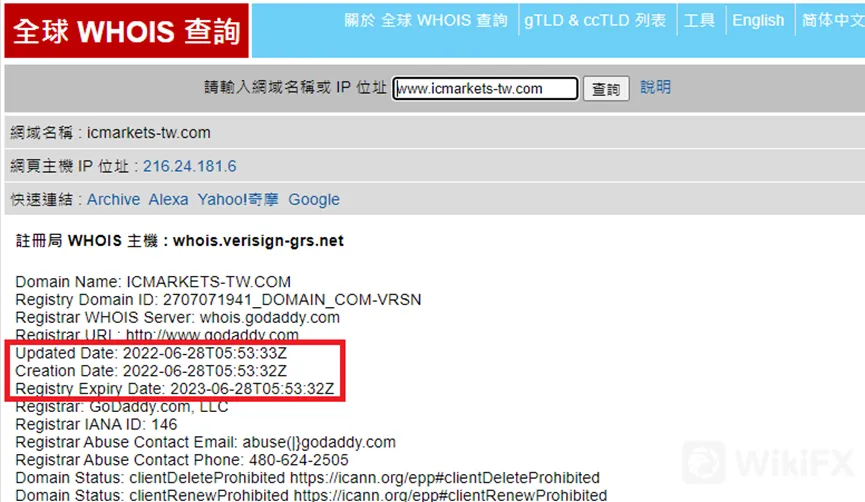
Task: Click the clientDeleteProhibited icann.org URL
Action: click(x=445, y=477)
